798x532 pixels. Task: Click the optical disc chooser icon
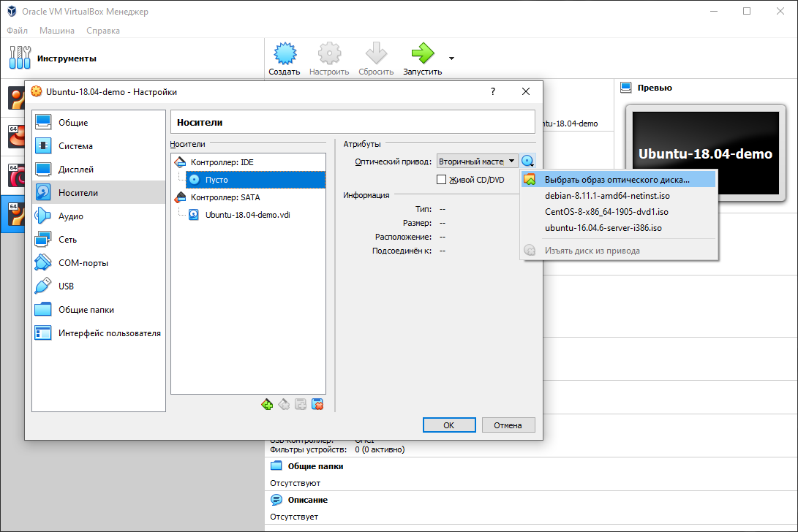[x=528, y=161]
